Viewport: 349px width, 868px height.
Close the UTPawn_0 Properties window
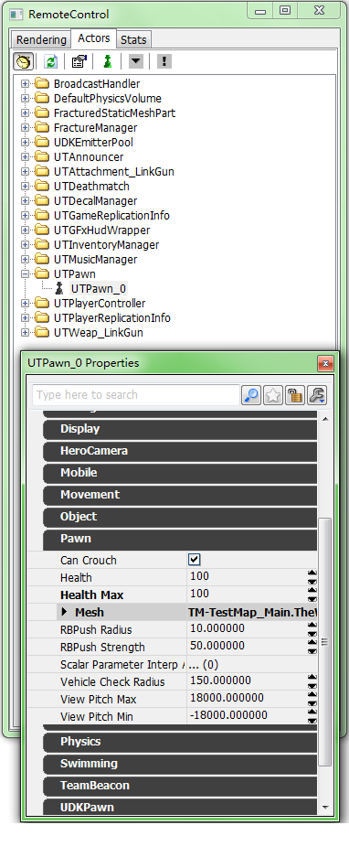(325, 364)
